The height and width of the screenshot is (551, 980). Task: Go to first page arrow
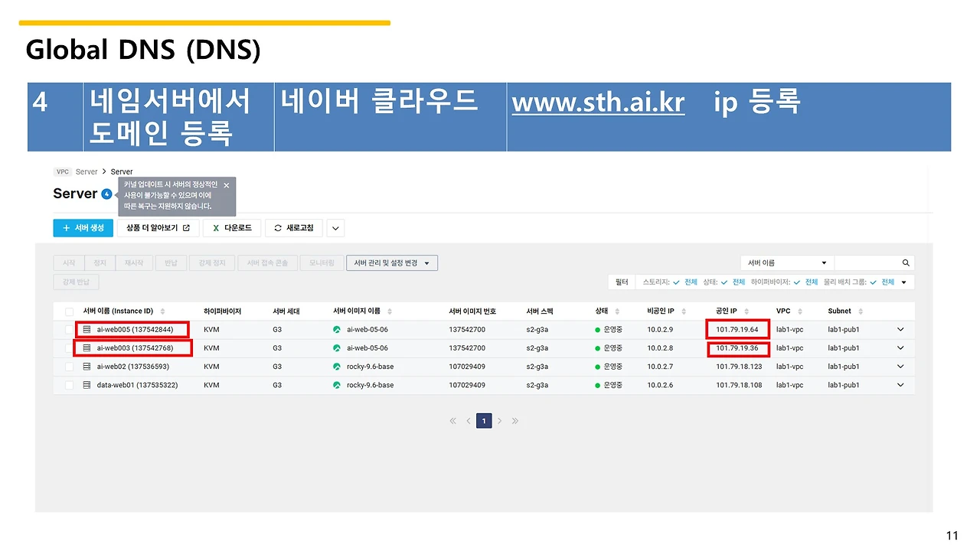point(452,421)
